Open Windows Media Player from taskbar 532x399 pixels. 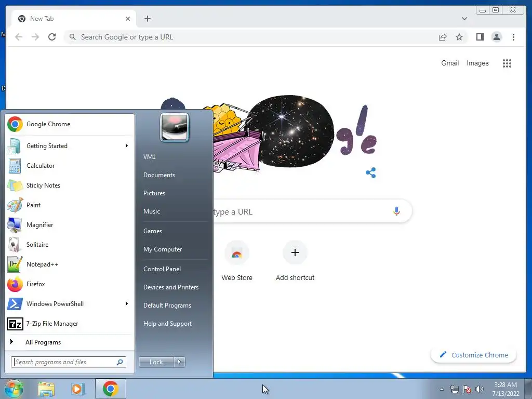[78, 389]
